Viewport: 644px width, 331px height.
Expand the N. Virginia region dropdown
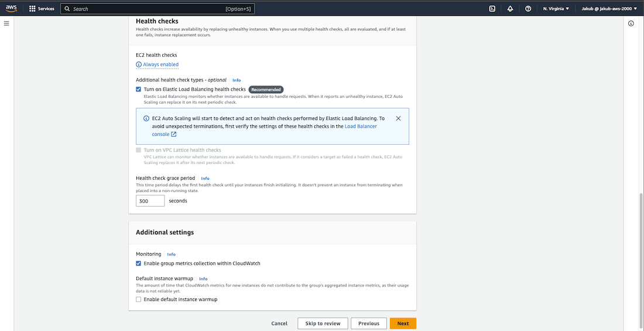(556, 9)
